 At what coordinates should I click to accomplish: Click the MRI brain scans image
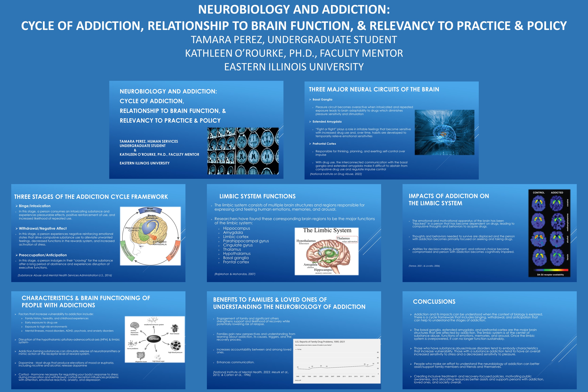[243, 151]
